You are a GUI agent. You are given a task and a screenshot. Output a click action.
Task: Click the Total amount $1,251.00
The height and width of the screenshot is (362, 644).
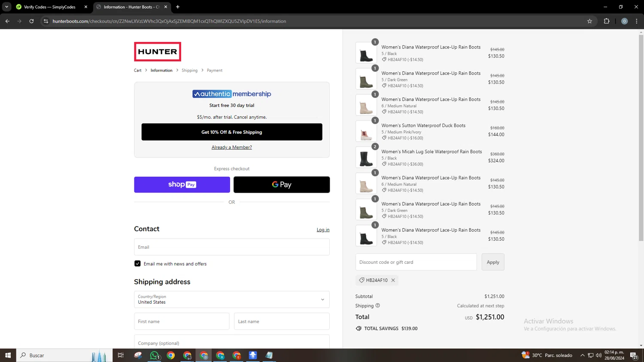490,317
